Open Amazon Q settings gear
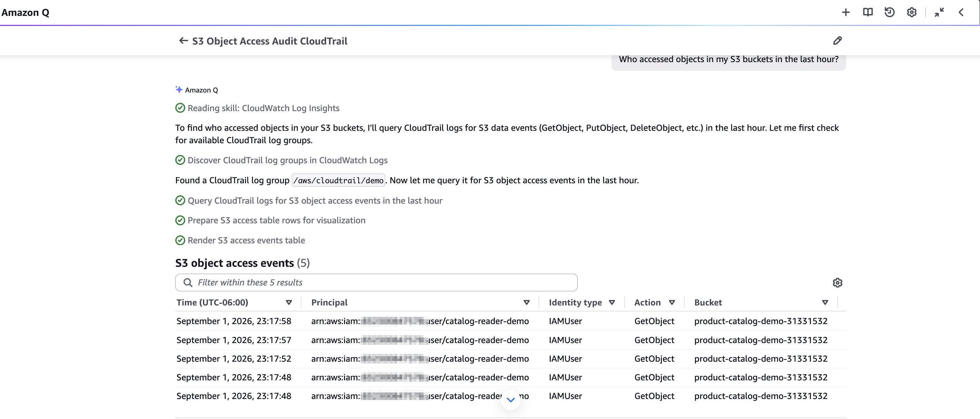This screenshot has height=419, width=980. pyautogui.click(x=912, y=12)
